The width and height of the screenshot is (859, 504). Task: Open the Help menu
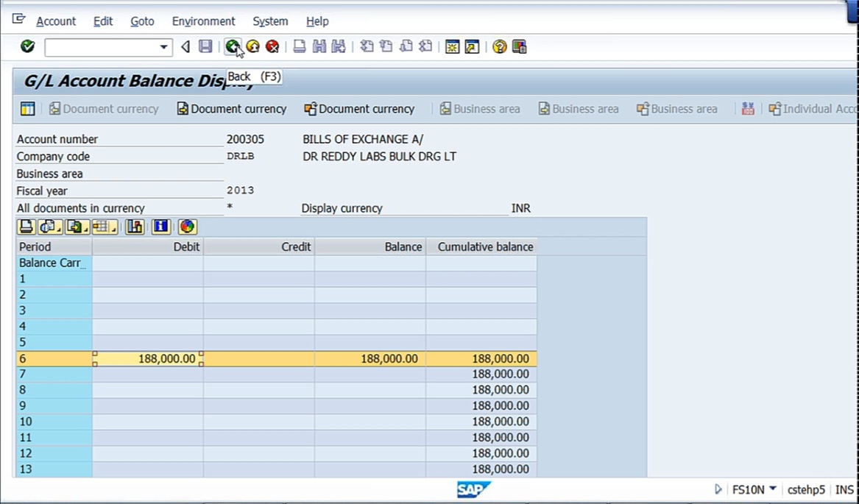[x=317, y=21]
